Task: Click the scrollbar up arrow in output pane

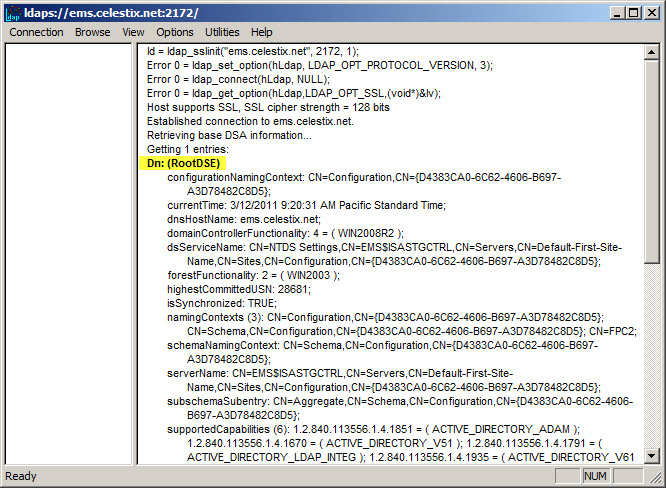Action: (x=652, y=54)
